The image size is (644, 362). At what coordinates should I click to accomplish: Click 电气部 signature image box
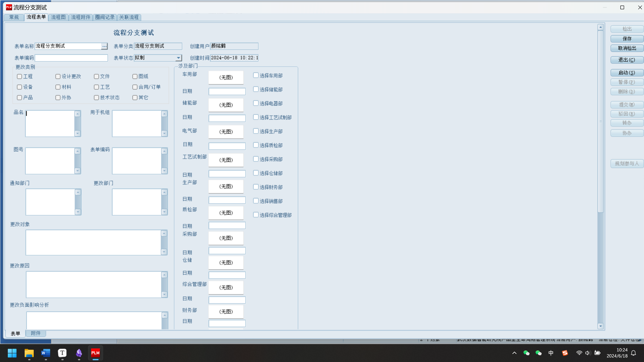click(x=226, y=132)
